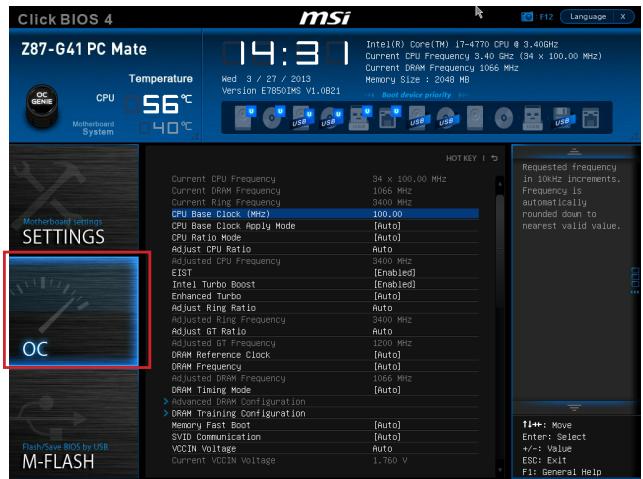This screenshot has height=479, width=643.
Task: Edit the Adjust GT Ratio Auto value
Action: tap(382, 331)
